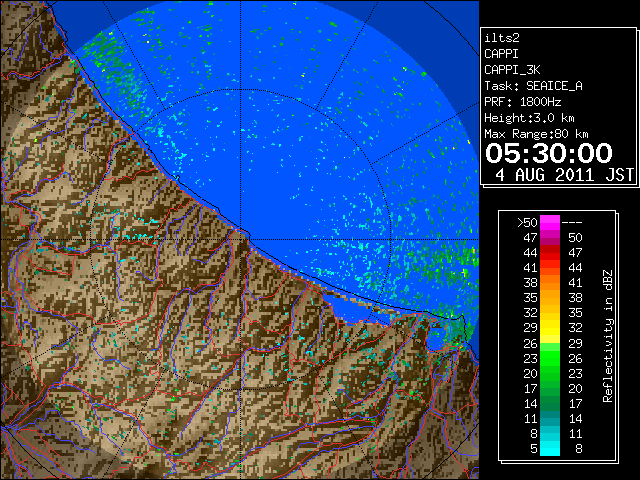This screenshot has height=480, width=640.
Task: Click the 05:30:00 timestamp
Action: click(x=549, y=153)
